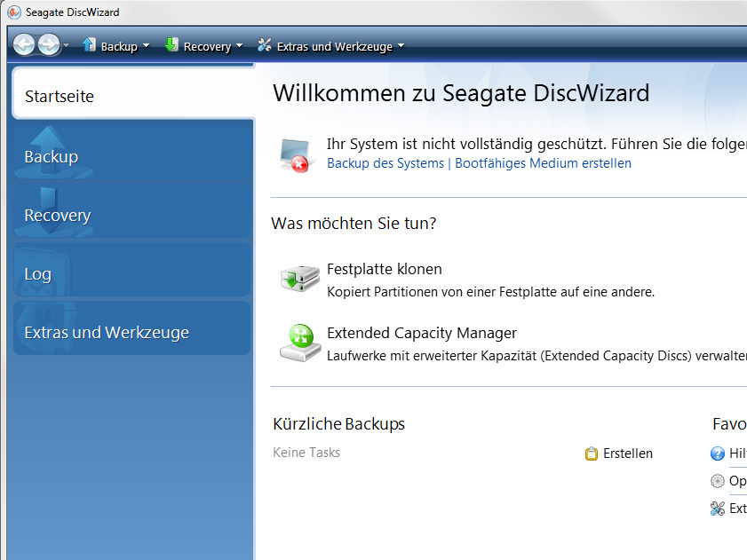747x560 pixels.
Task: Click the Extras und Werkzeuge tools icon
Action: [265, 45]
